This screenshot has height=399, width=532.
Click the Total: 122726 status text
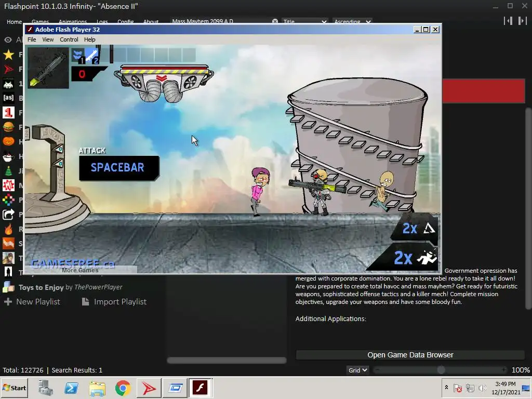[x=23, y=370]
